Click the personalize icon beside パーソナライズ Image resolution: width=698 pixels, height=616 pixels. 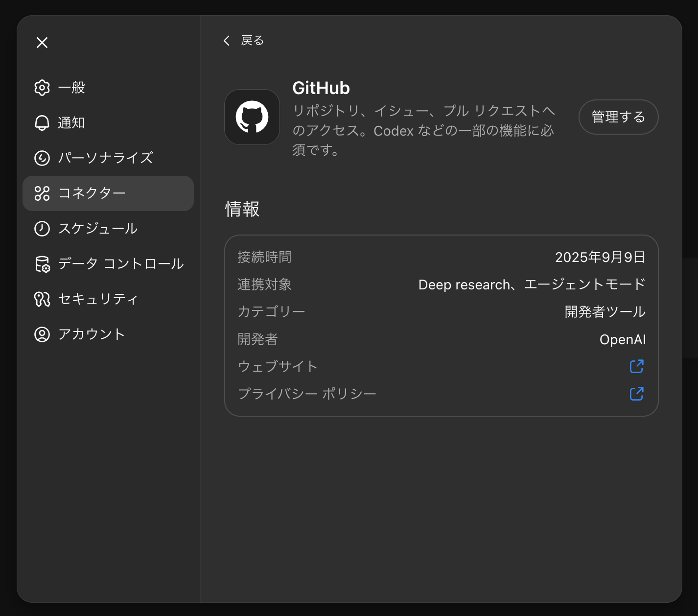(42, 158)
